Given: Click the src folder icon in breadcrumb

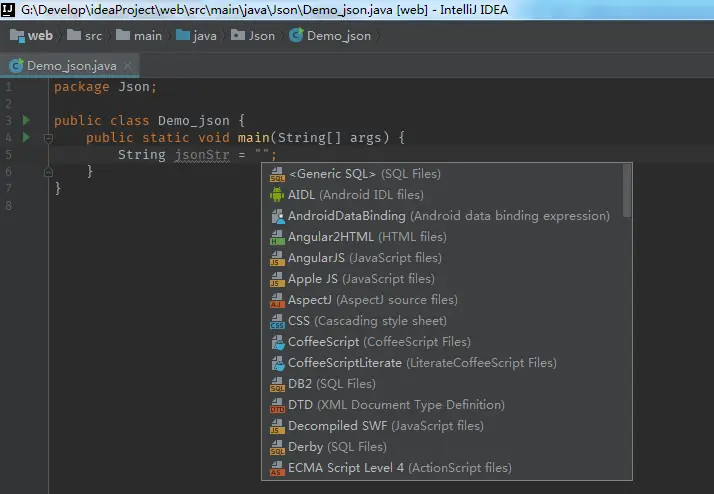Looking at the screenshot, I should [74, 35].
